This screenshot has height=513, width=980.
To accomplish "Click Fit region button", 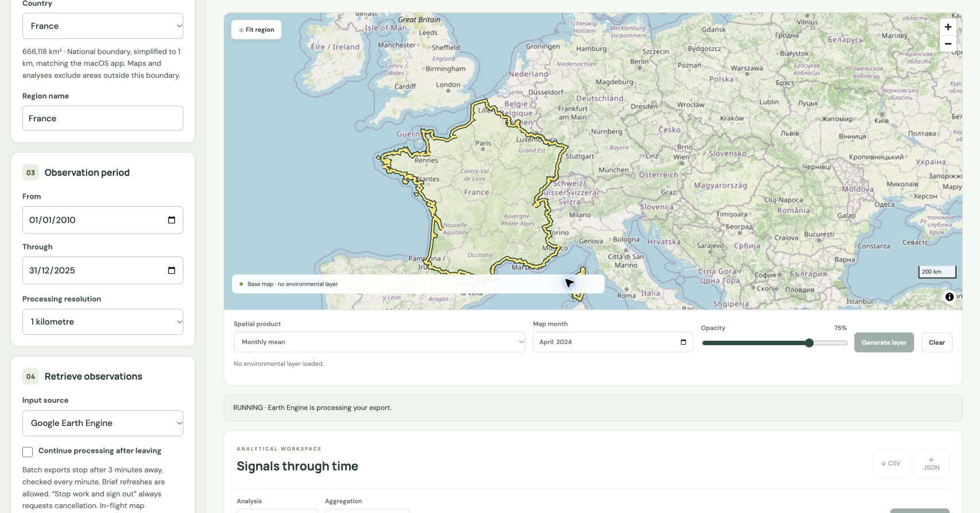I will (x=256, y=30).
